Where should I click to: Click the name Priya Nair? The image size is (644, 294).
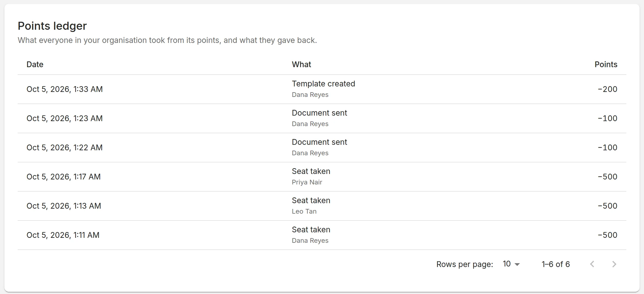pos(307,182)
